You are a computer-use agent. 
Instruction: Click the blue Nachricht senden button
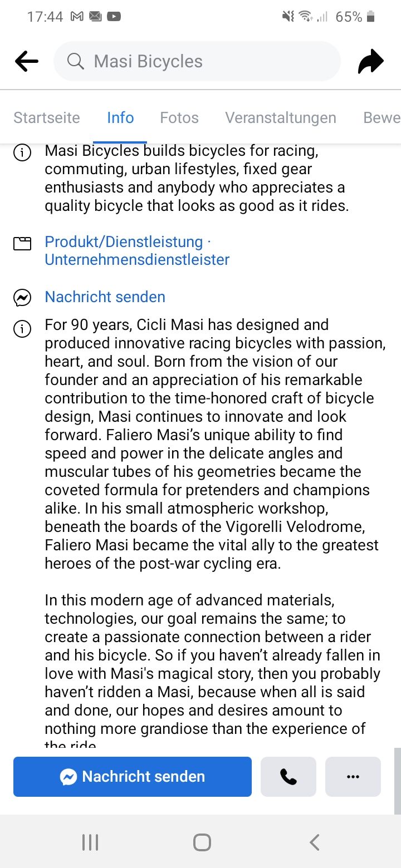[x=133, y=777]
